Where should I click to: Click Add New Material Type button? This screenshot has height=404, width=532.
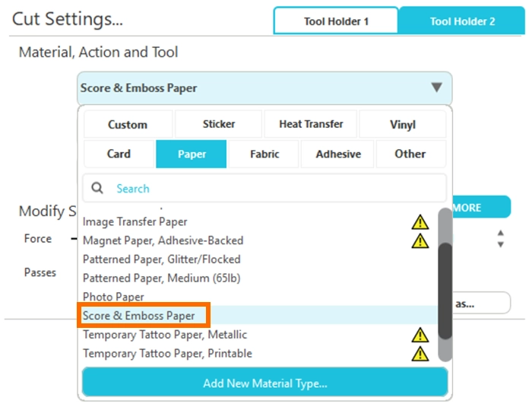(x=264, y=383)
